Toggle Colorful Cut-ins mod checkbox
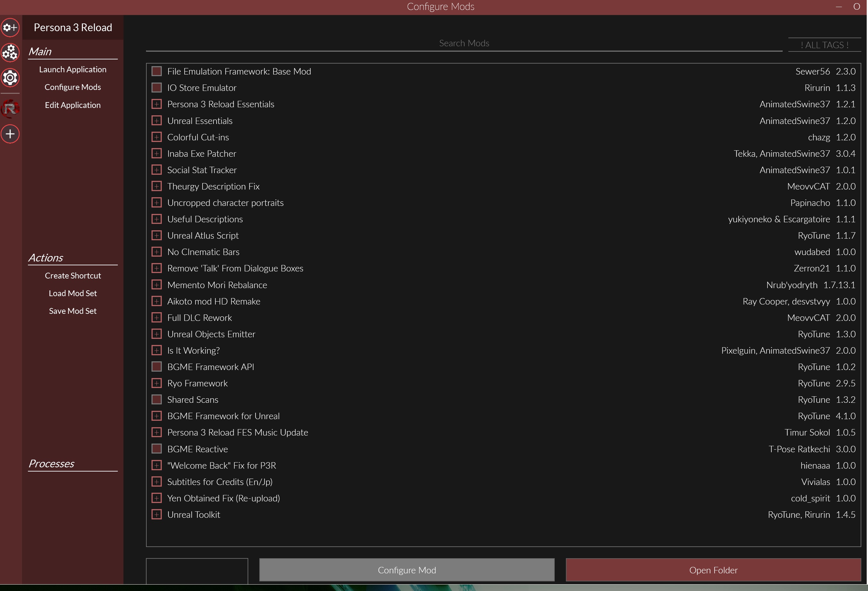Image resolution: width=868 pixels, height=591 pixels. coord(157,137)
